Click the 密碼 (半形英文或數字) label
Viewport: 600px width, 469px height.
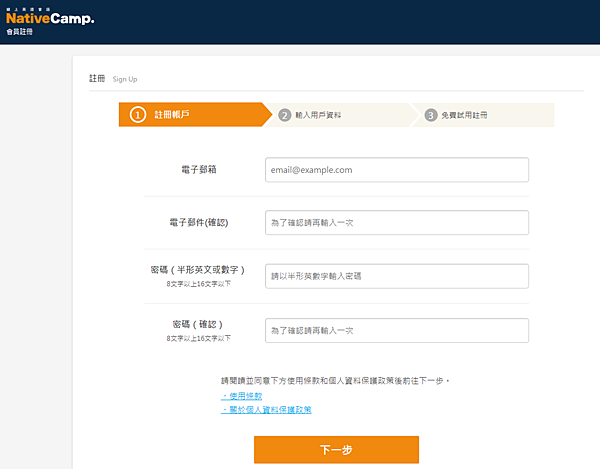(x=198, y=270)
